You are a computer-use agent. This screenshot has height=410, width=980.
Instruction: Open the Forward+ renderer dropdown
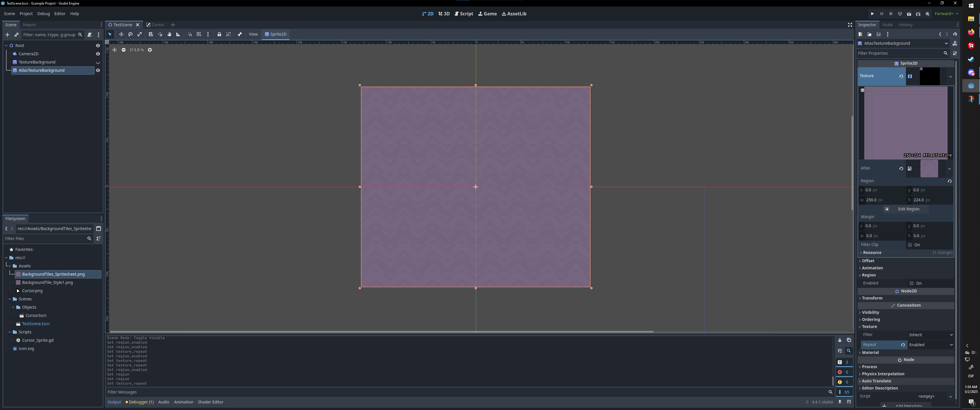tap(946, 14)
